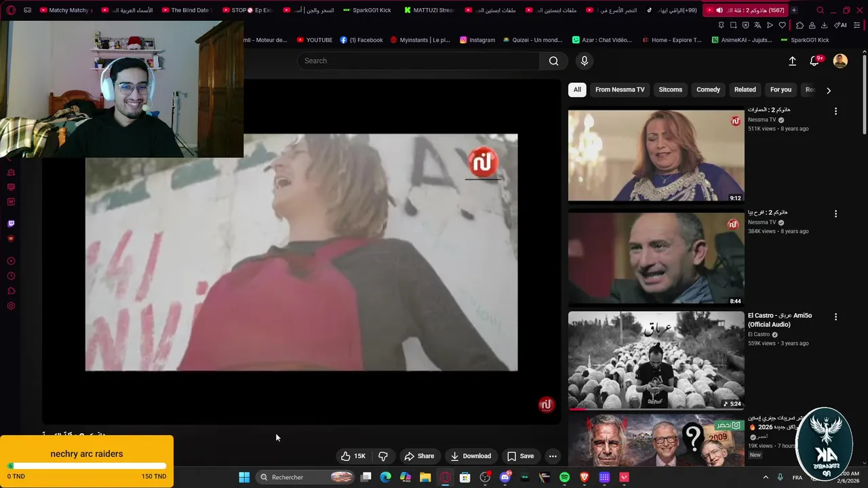Open Twitch in the Opera sidebar
The height and width of the screenshot is (488, 868).
[11, 224]
